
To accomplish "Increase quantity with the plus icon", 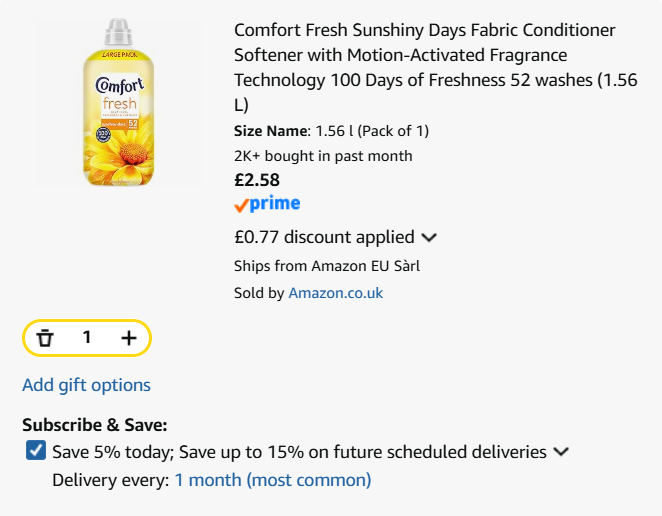I will click(129, 338).
